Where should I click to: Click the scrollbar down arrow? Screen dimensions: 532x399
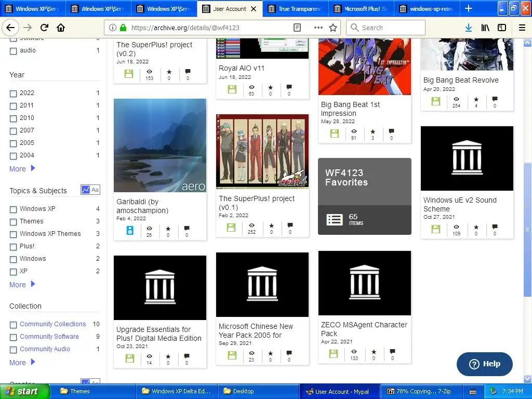click(x=527, y=378)
